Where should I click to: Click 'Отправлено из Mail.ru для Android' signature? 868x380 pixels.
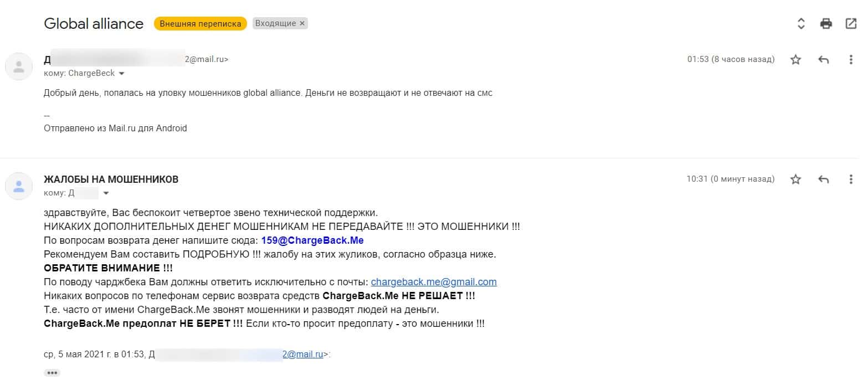115,128
